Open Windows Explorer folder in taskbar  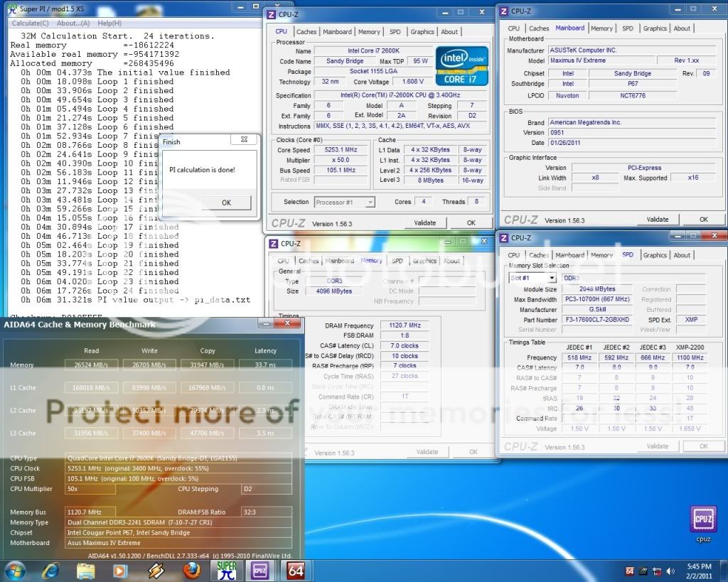85,570
